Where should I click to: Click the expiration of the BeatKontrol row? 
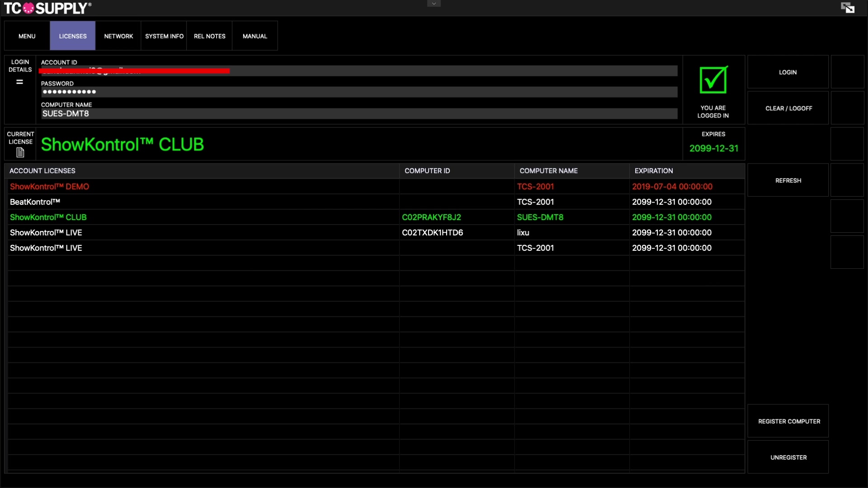(672, 202)
